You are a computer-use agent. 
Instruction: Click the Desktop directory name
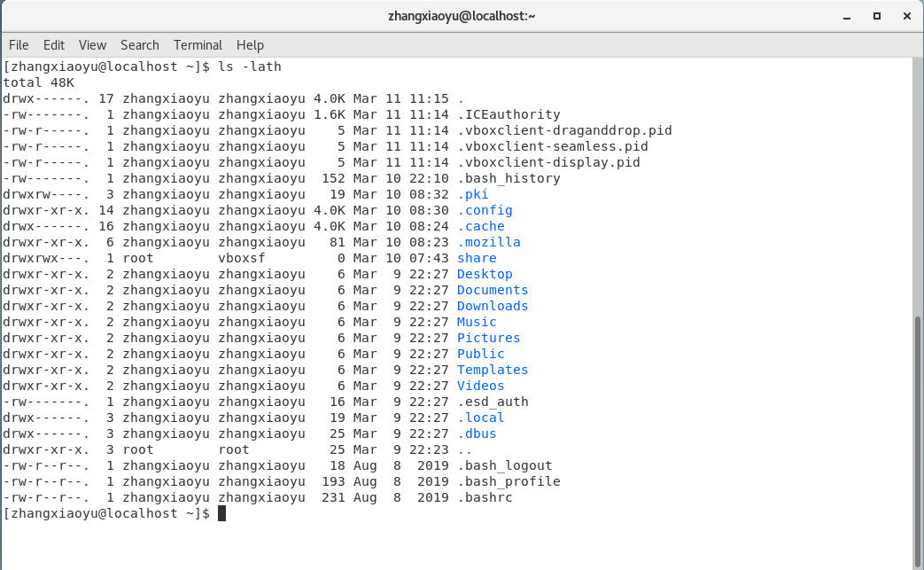click(x=485, y=274)
